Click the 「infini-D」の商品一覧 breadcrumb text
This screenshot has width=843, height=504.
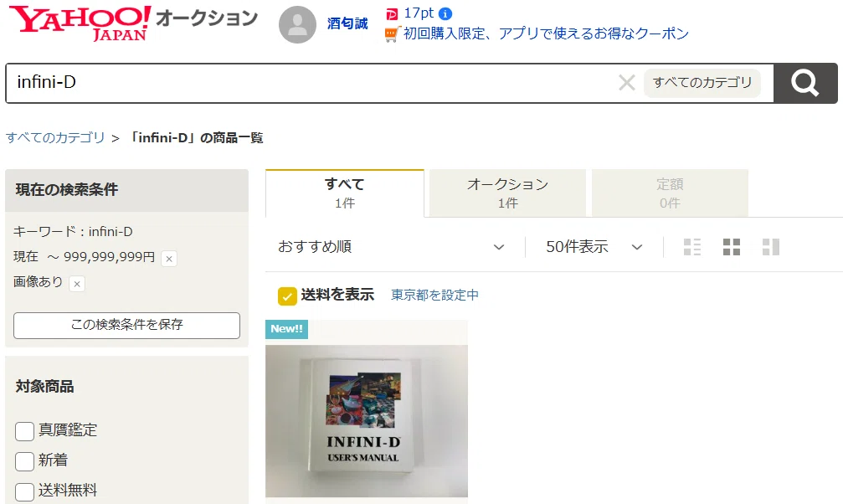coord(197,138)
